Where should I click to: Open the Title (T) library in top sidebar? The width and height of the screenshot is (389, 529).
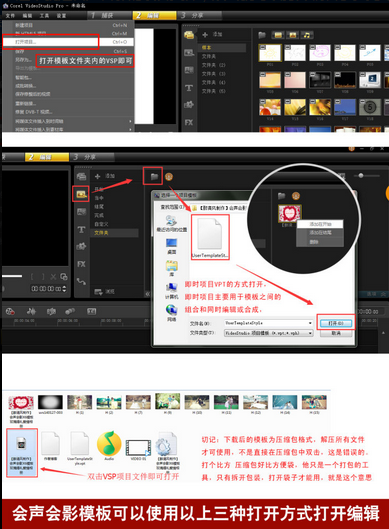click(189, 88)
